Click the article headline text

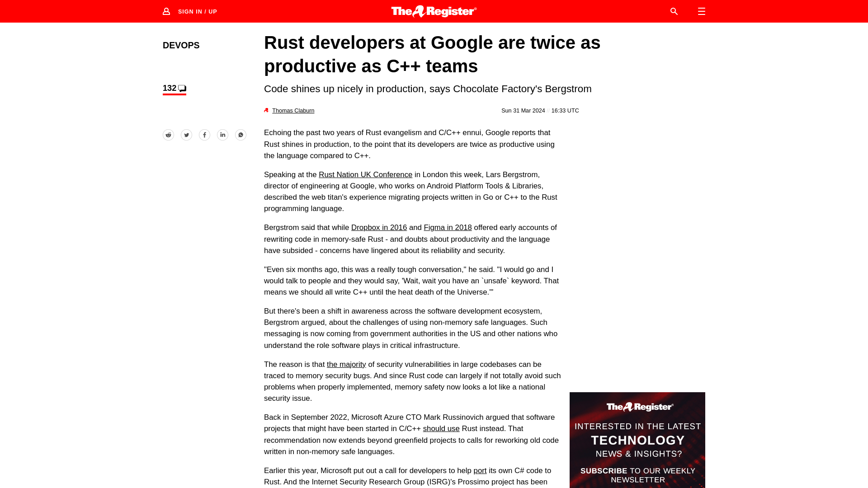tap(432, 54)
